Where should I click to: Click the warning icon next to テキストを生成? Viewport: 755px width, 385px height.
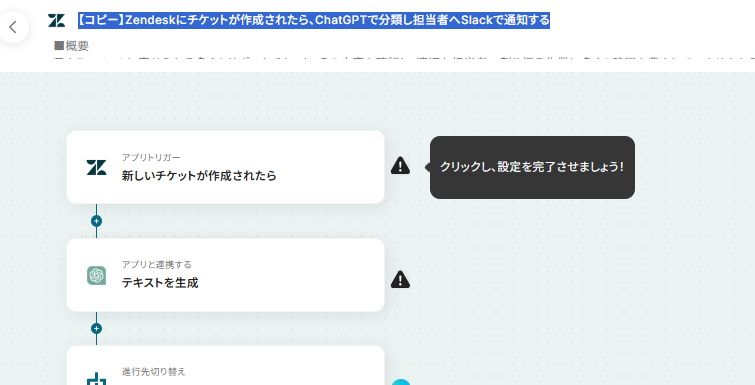point(400,279)
